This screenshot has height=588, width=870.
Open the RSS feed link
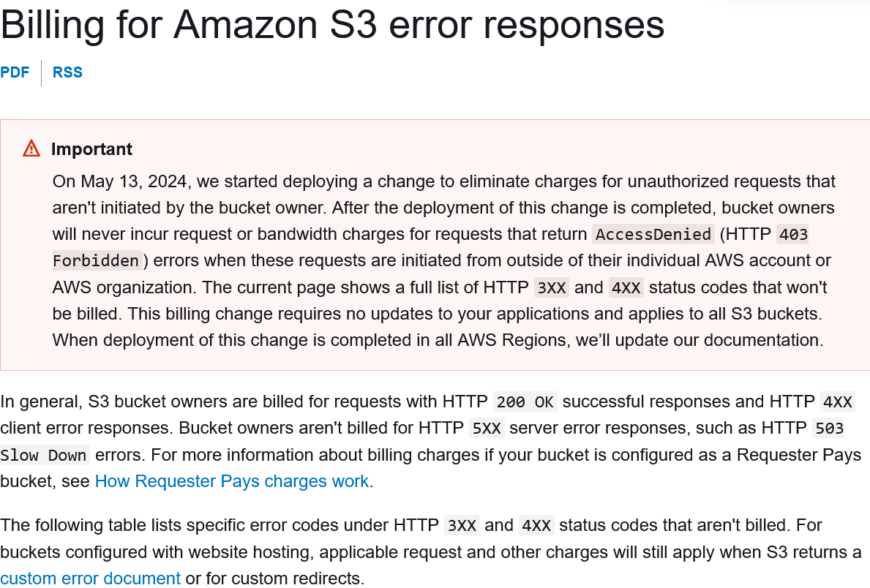(x=68, y=72)
